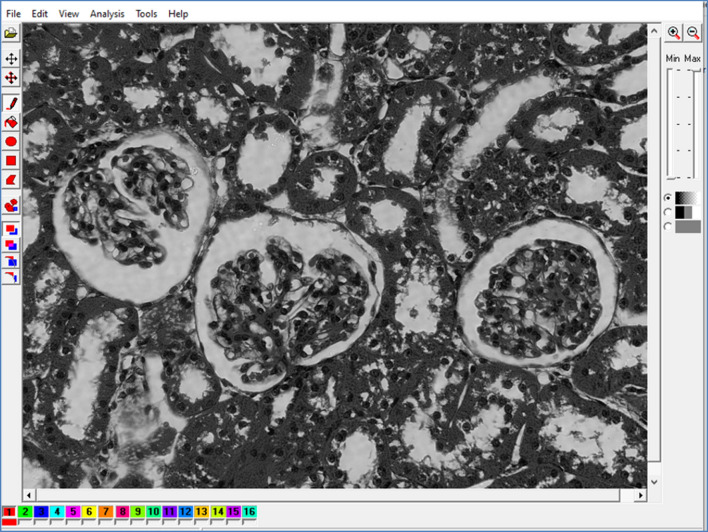Click the horizontal scrollbar left arrow

[29, 495]
